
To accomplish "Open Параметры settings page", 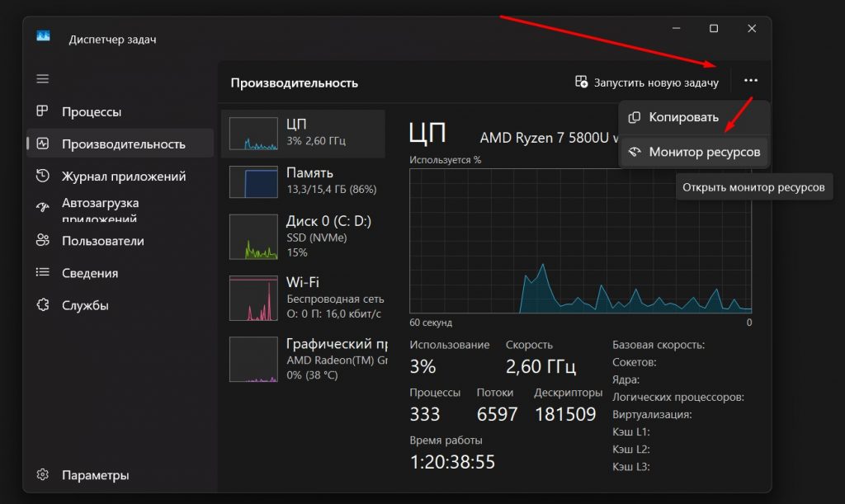I will [120, 475].
